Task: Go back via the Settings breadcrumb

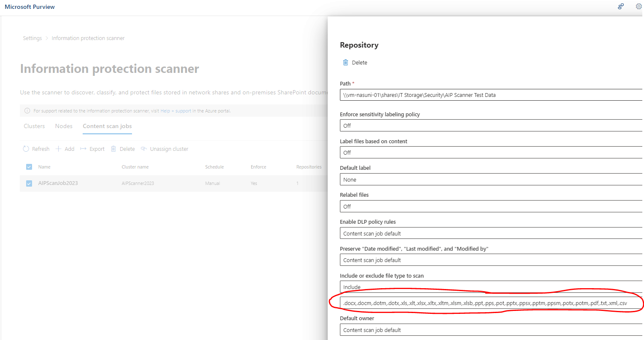Action: click(x=32, y=38)
